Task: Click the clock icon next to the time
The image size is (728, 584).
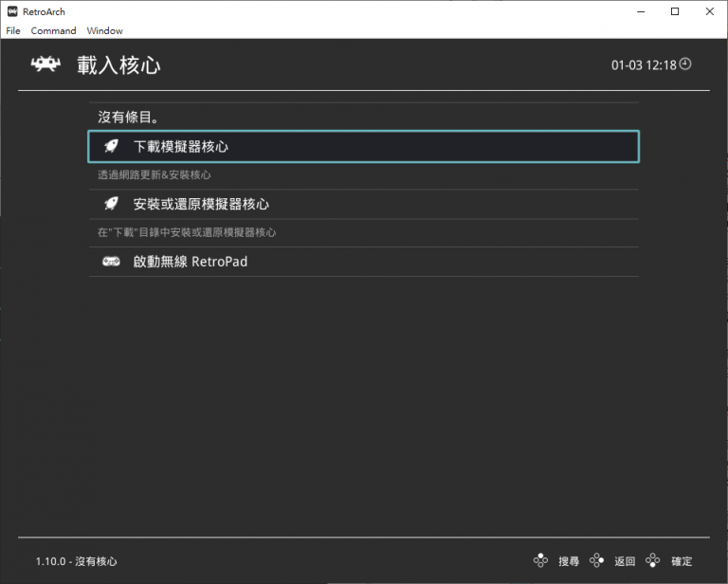Action: point(685,64)
